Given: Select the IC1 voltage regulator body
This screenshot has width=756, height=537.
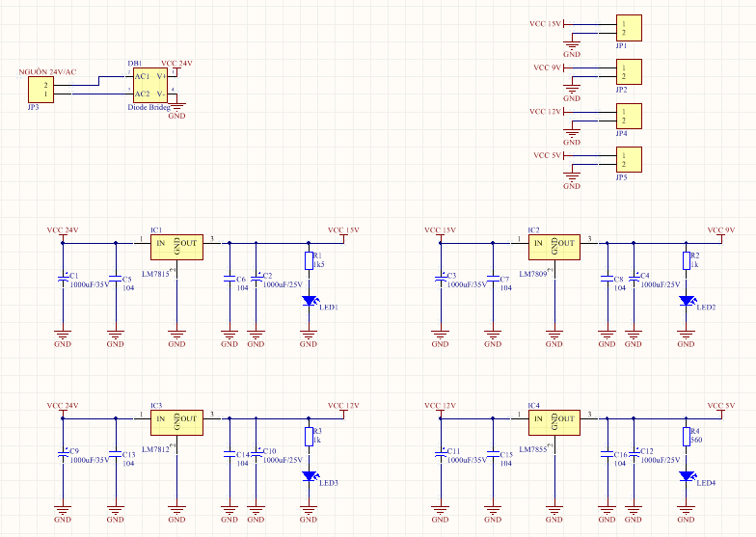Looking at the screenshot, I should click(176, 247).
